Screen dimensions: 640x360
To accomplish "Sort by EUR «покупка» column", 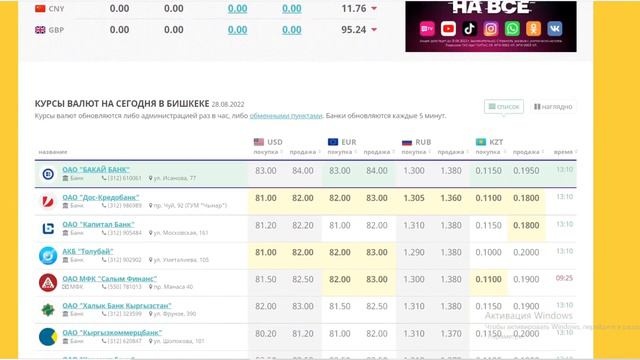I will point(342,152).
